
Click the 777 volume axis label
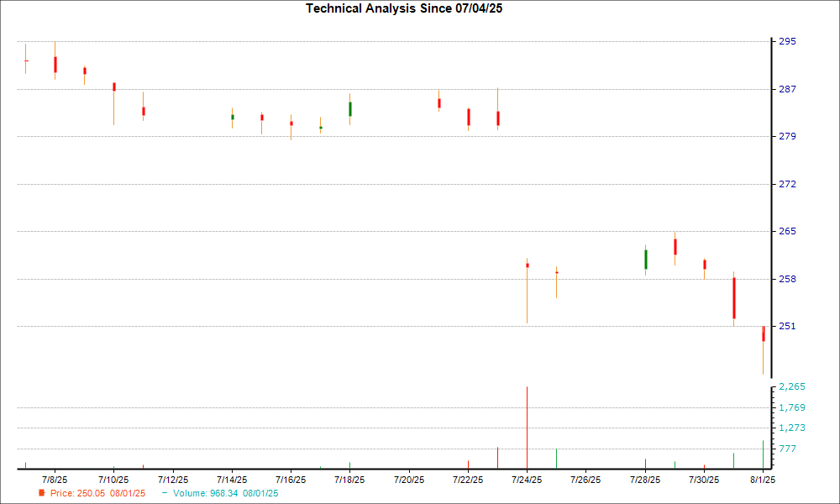[788, 449]
